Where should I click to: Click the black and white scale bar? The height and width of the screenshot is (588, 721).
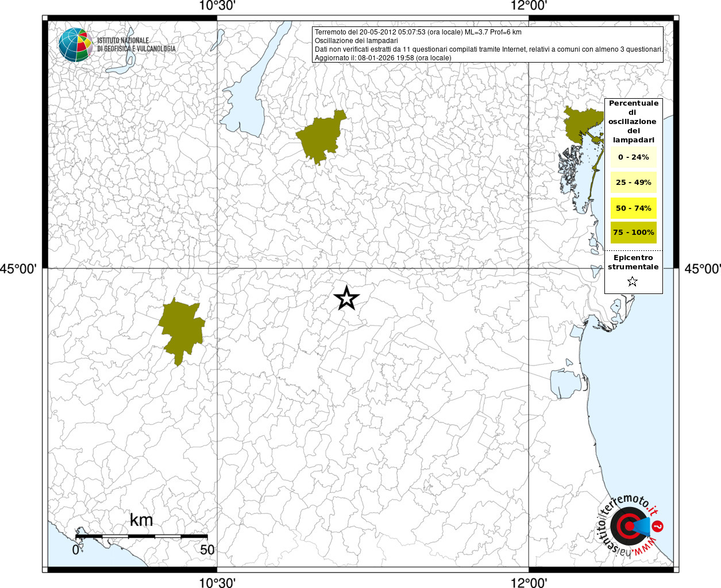[x=141, y=536]
